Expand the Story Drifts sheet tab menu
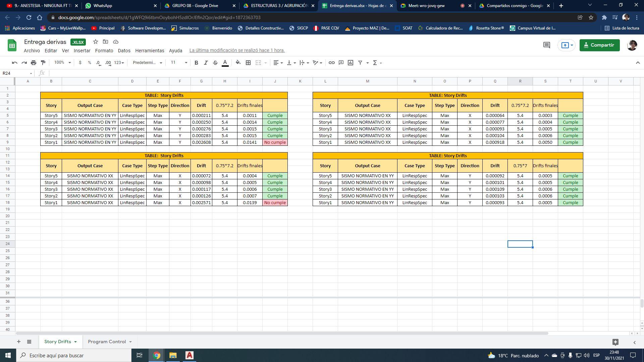This screenshot has height=362, width=644. click(75, 342)
